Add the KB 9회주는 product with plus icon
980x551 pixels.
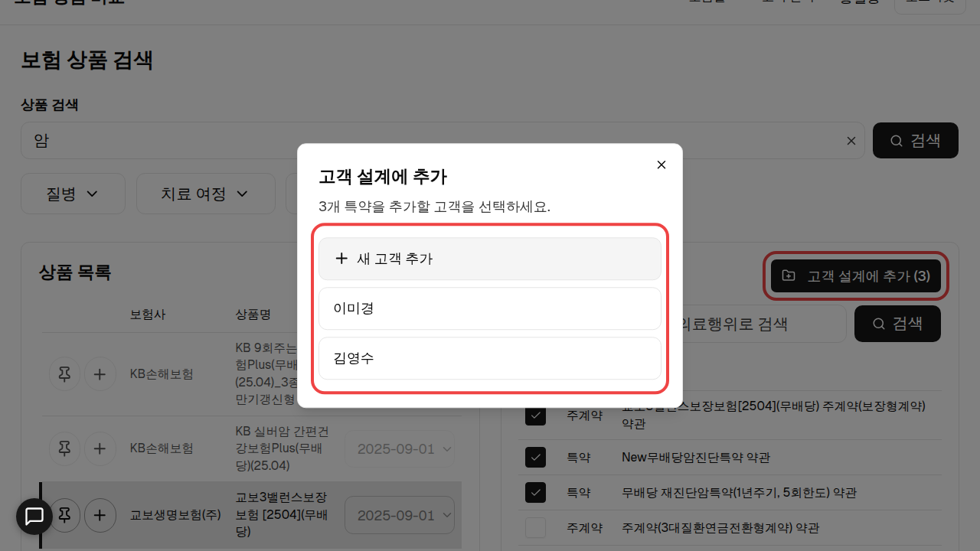coord(100,374)
